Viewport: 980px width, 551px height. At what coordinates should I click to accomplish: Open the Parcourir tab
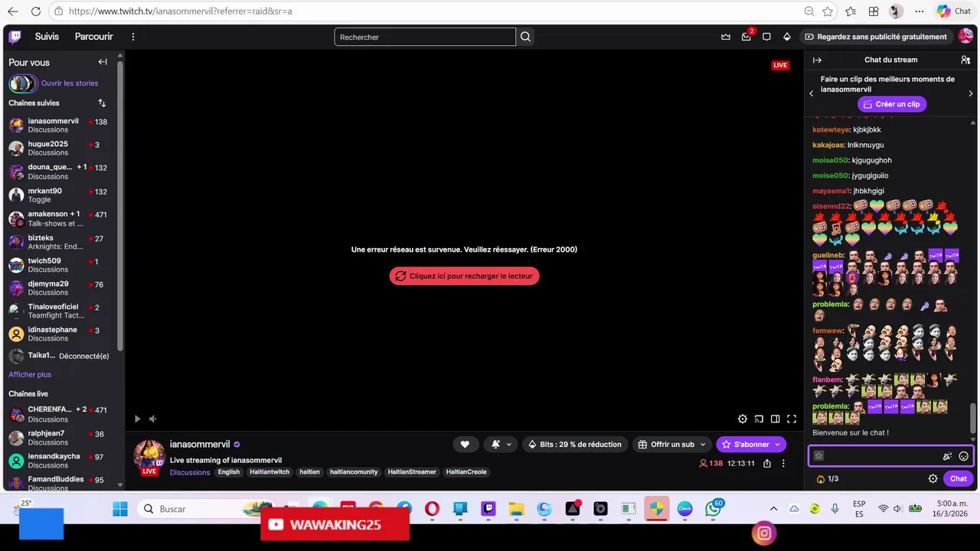coord(94,37)
